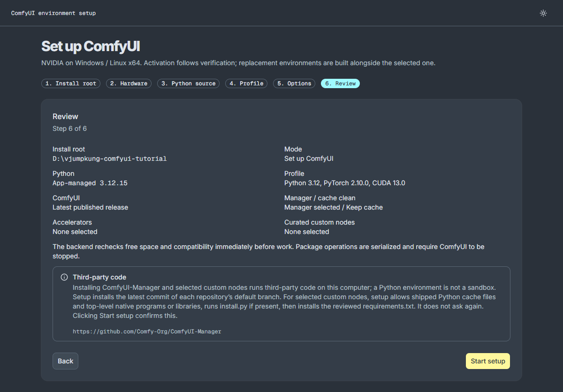Click the ComfyUI environment setup title
The height and width of the screenshot is (392, 563).
(53, 13)
